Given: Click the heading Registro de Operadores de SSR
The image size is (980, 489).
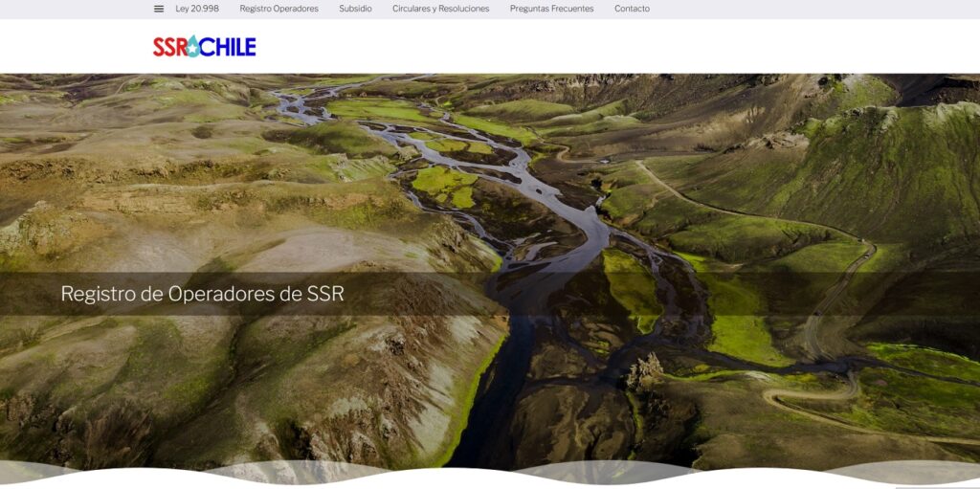Looking at the screenshot, I should point(202,294).
